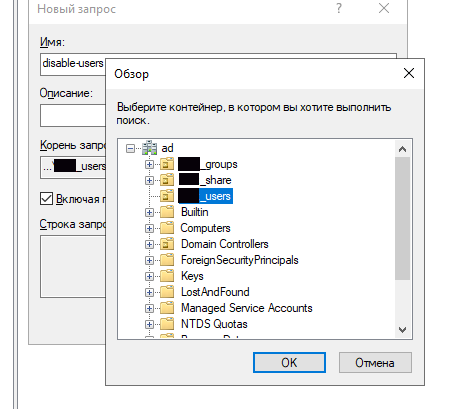This screenshot has width=467, height=409.
Task: Click the Computers container folder icon
Action: (x=167, y=228)
